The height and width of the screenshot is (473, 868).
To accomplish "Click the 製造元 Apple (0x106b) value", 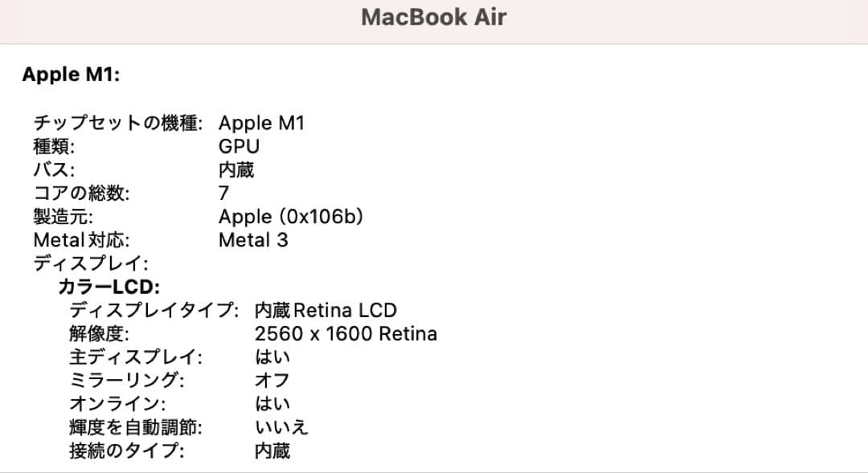I will point(289,216).
